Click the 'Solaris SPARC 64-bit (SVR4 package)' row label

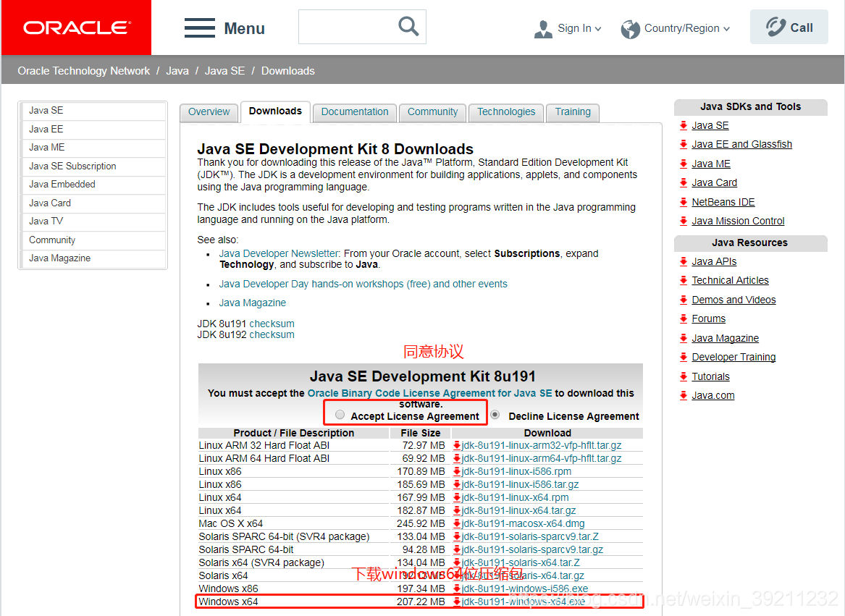[284, 537]
